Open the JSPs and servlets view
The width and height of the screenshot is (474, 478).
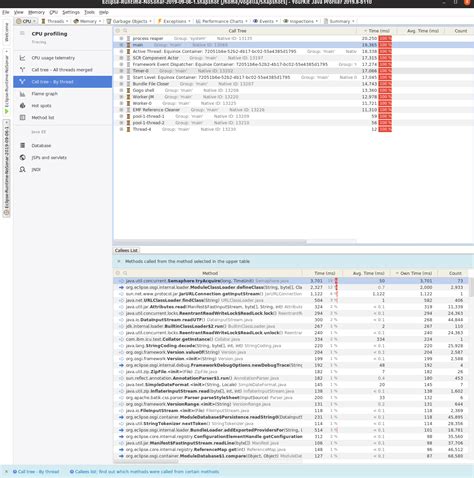[49, 158]
